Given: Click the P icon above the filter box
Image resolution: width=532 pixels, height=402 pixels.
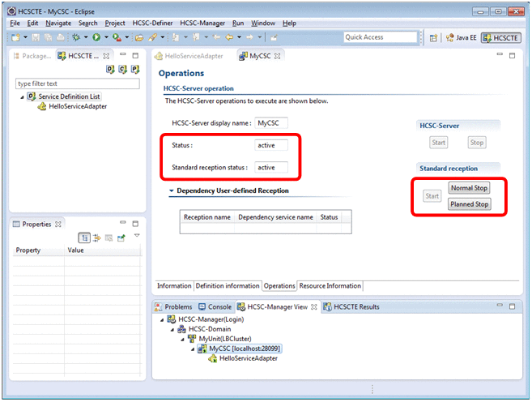Looking at the screenshot, I should (134, 71).
